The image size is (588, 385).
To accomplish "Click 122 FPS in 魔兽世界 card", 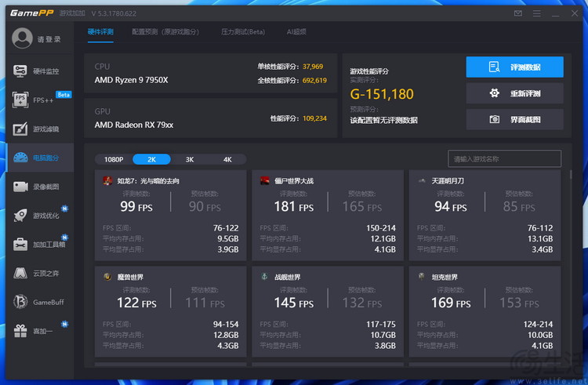I will (x=136, y=303).
